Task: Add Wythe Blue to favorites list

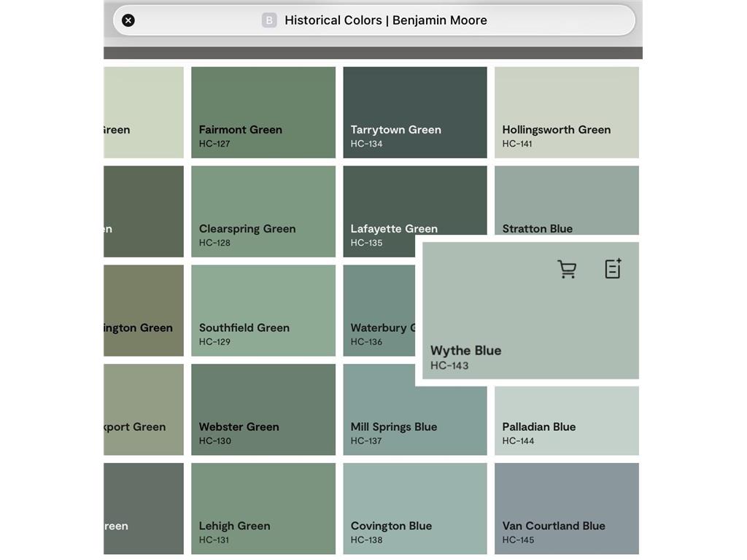Action: click(x=613, y=268)
